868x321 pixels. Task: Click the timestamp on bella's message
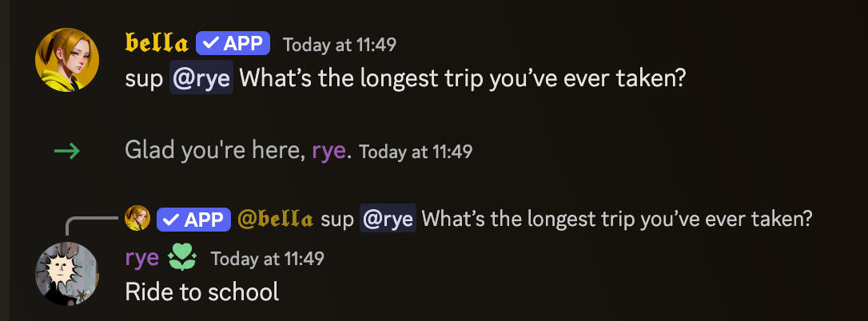(x=340, y=45)
